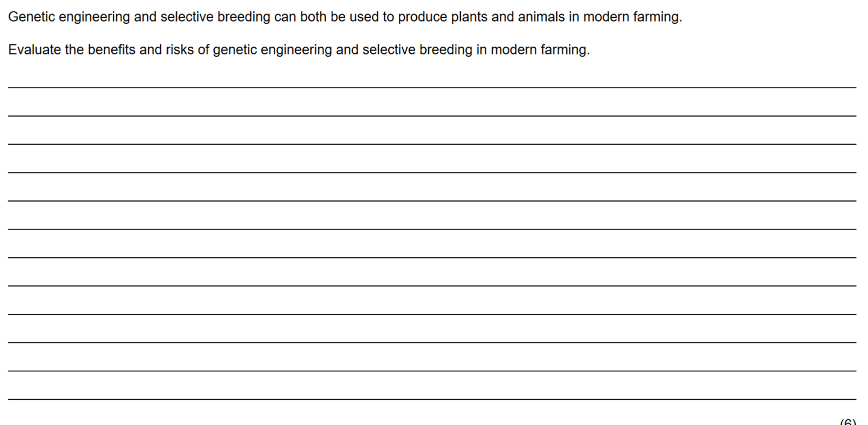868x425 pixels.
Task: Click the seventh blank answer line
Action: tap(432, 257)
